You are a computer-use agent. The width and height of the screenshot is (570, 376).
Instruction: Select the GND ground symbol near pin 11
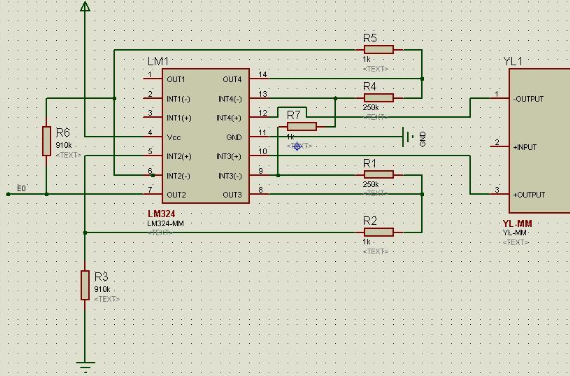pos(409,137)
